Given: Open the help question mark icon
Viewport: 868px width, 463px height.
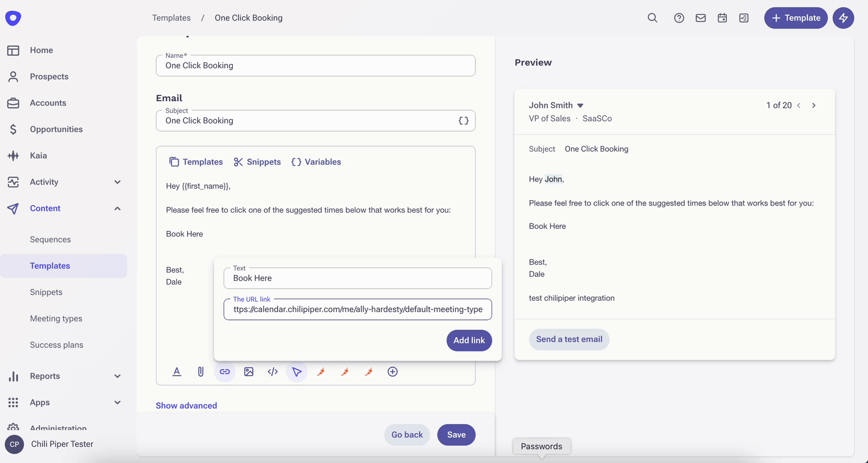Looking at the screenshot, I should (x=679, y=18).
